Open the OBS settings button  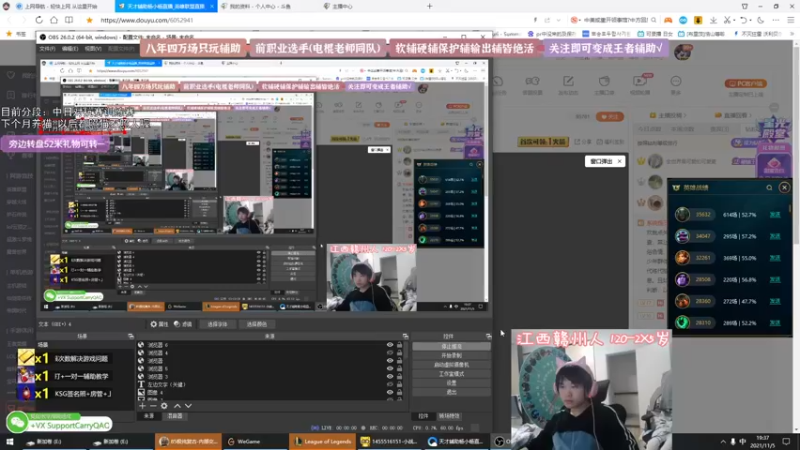tap(452, 383)
